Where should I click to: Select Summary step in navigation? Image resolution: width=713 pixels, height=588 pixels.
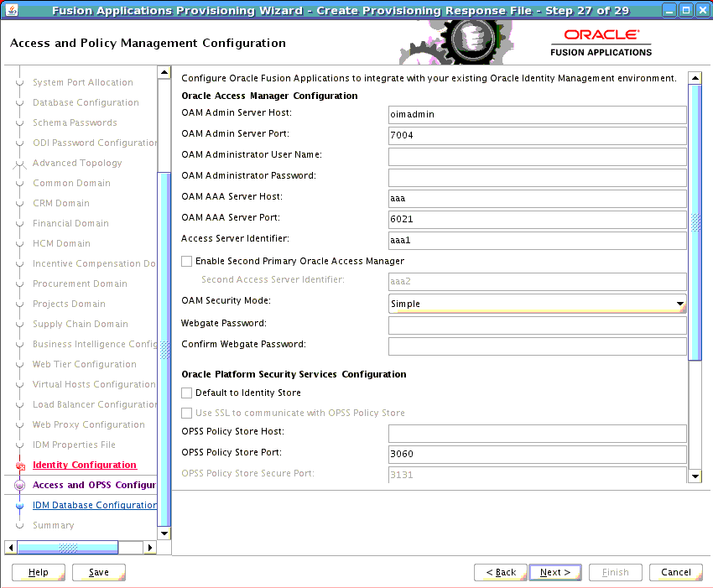pos(53,525)
